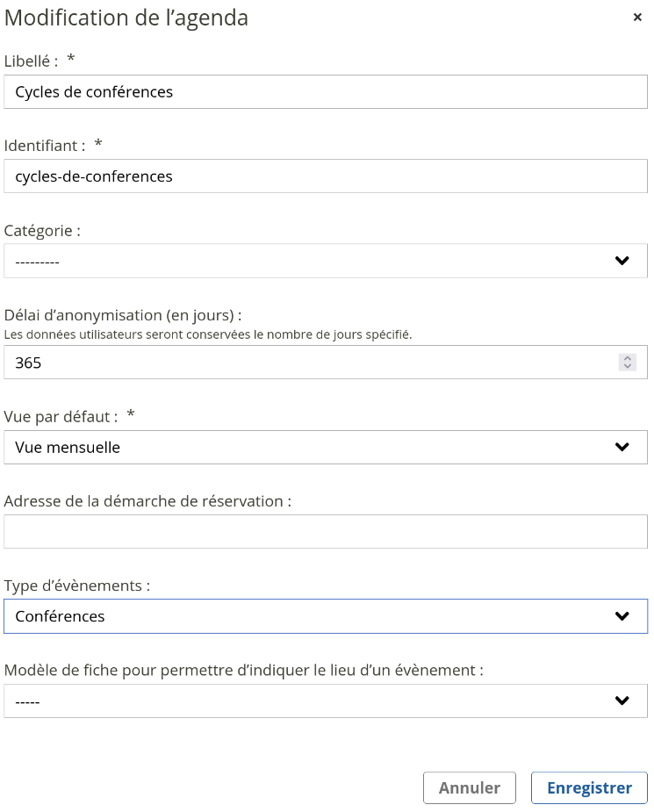
Task: Expand the Modèle de fiche dropdown
Action: 326,701
